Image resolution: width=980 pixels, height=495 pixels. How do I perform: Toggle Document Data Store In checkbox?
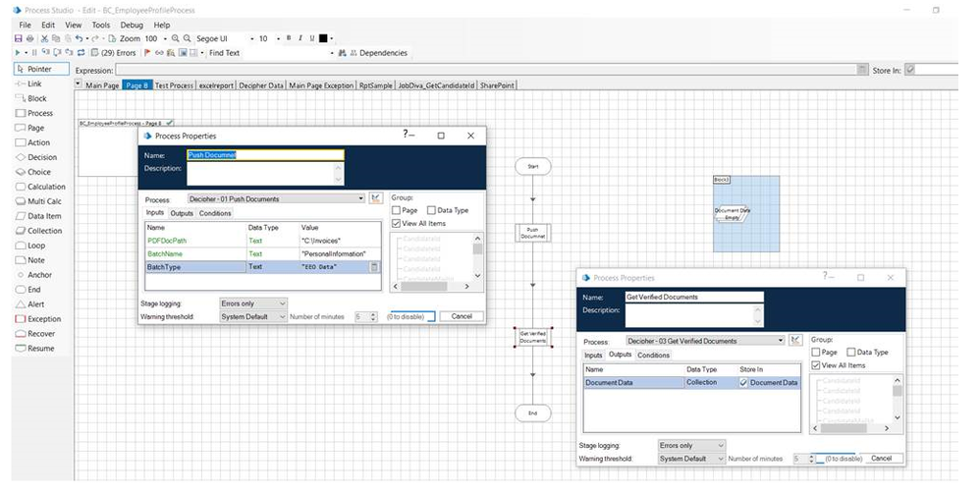(744, 383)
